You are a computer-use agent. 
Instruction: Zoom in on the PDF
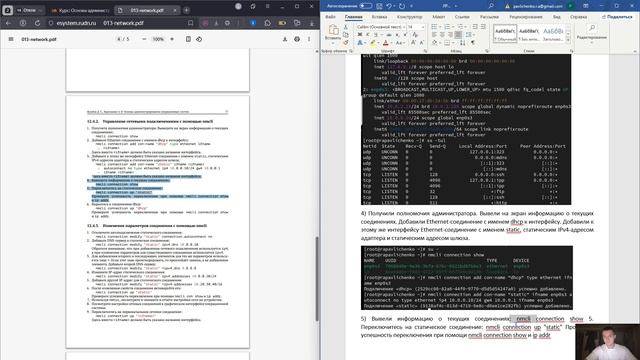[172, 39]
